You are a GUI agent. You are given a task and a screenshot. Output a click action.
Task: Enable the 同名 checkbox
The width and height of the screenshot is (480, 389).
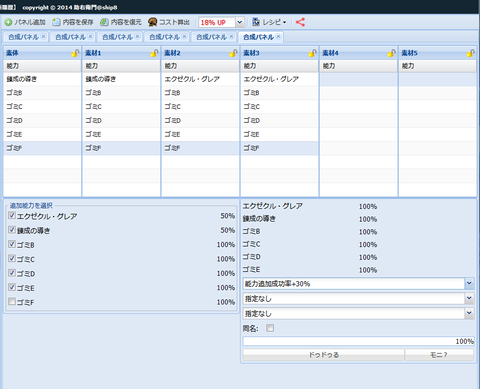(x=270, y=328)
